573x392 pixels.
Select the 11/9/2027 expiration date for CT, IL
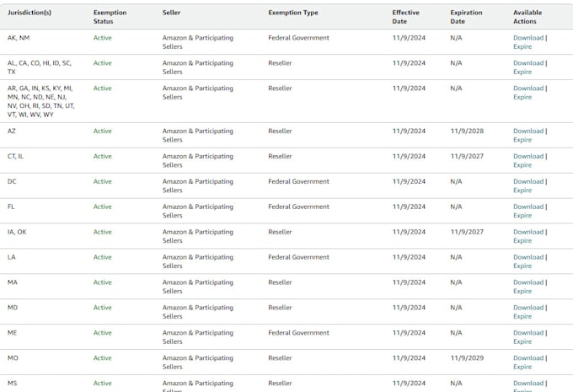pos(467,156)
